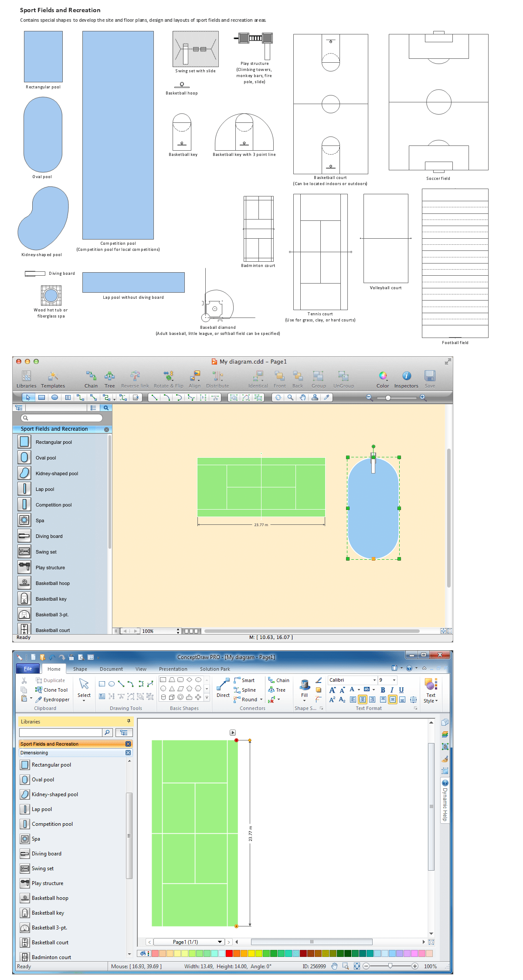Click the Select tool in Windows ribbon
This screenshot has width=523, height=980.
tap(84, 689)
